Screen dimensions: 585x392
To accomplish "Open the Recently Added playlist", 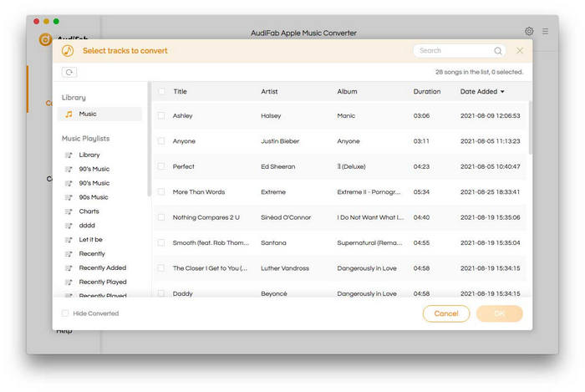I will coord(103,267).
